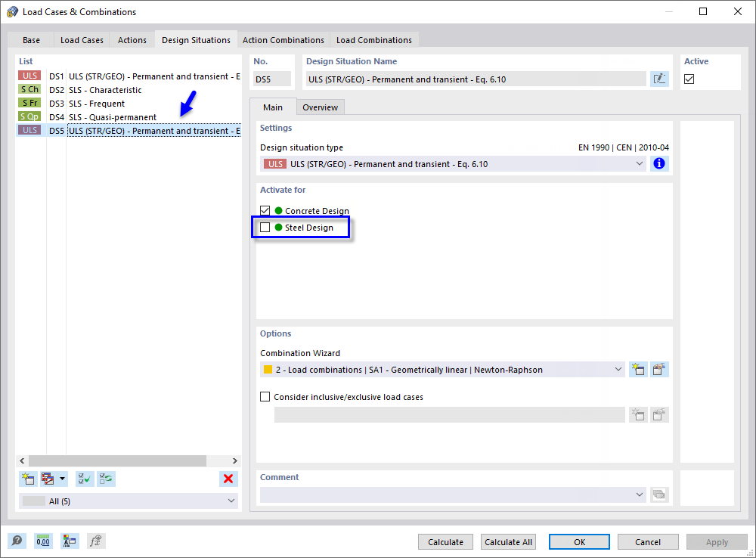Click the copy design situation icon below the list
Viewport: 756px width, 558px height.
pyautogui.click(x=48, y=479)
